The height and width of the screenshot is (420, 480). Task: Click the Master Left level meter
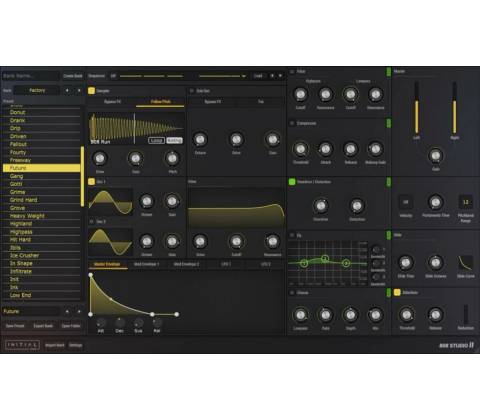click(x=417, y=108)
